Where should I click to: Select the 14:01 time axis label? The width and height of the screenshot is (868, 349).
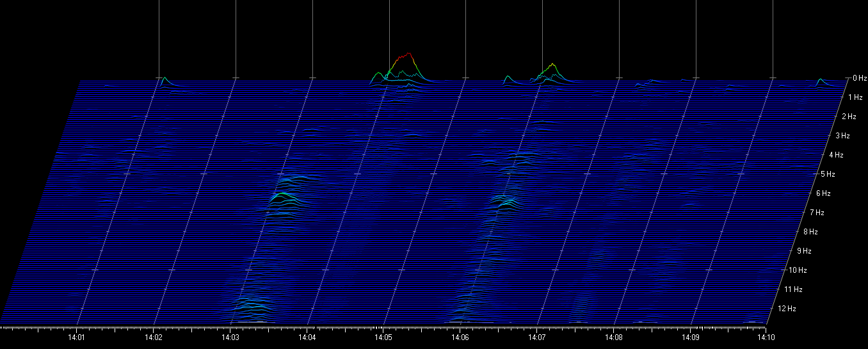(x=77, y=337)
